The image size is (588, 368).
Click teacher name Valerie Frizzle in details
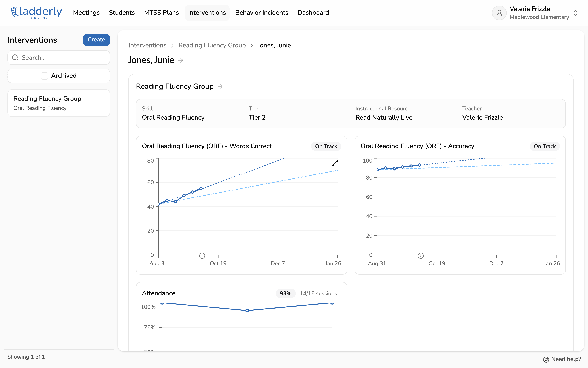[482, 118]
